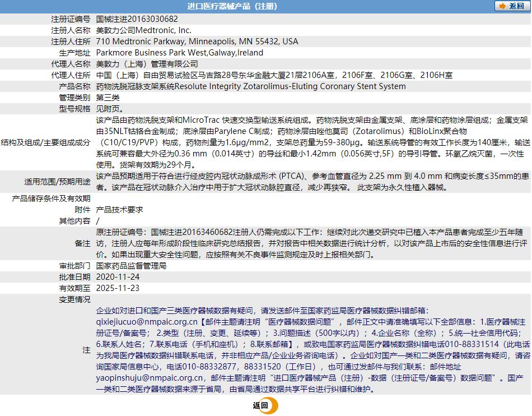Image resolution: width=532 pixels, height=416 pixels.
Task: Select the approval date 2020-11-24
Action: tap(118, 277)
